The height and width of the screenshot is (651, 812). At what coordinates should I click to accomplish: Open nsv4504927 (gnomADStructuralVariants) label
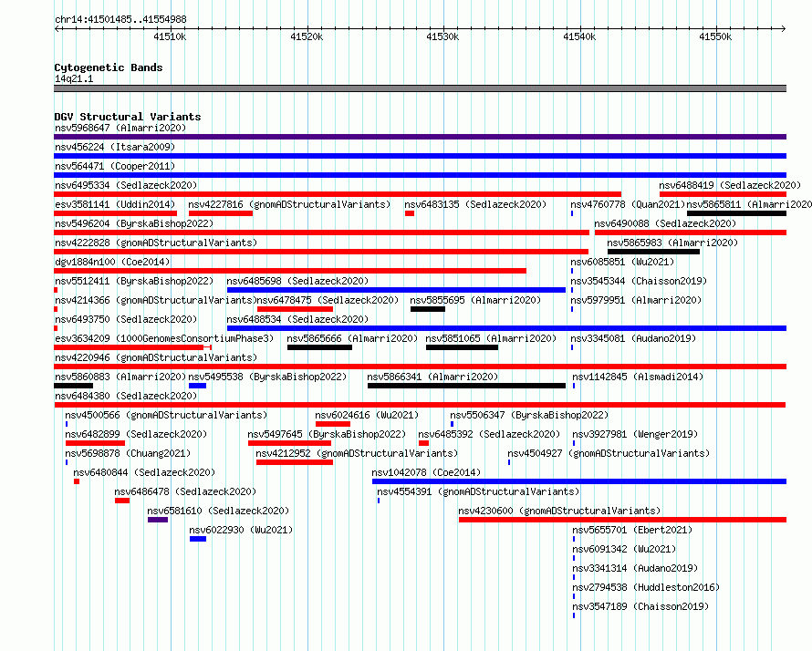click(x=609, y=453)
